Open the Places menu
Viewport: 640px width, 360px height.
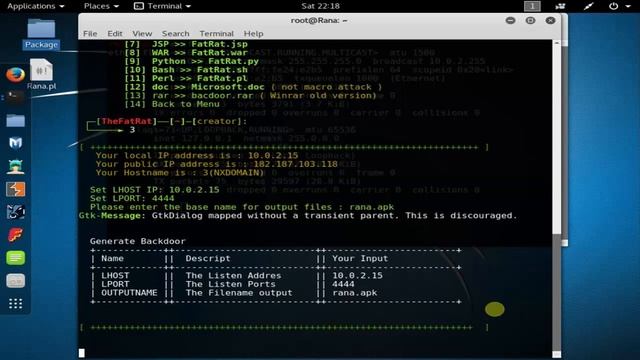pos(101,6)
